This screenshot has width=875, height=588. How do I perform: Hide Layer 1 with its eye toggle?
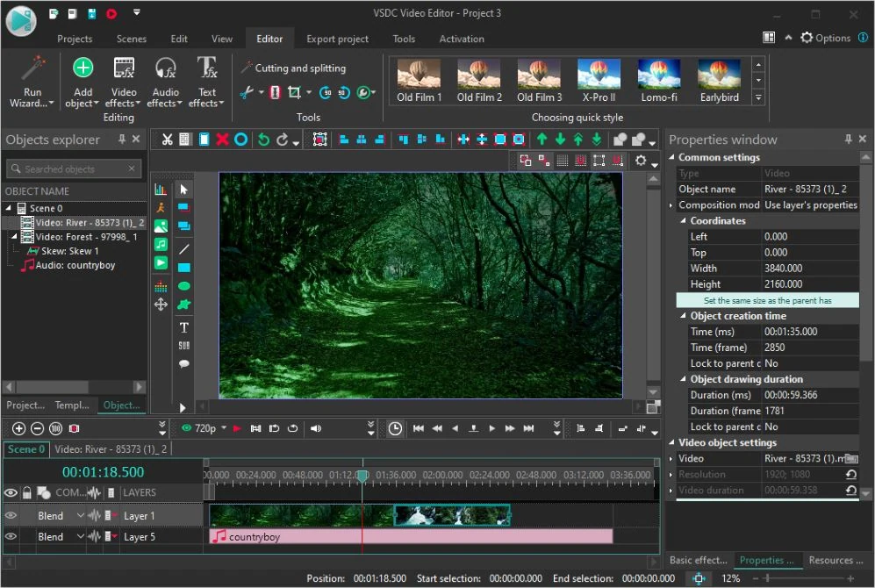10,515
